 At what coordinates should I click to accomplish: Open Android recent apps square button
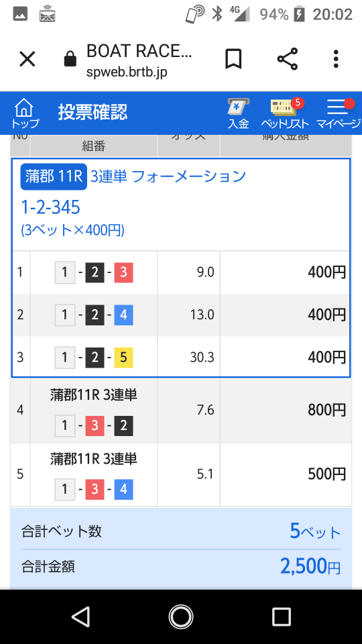[x=281, y=616]
